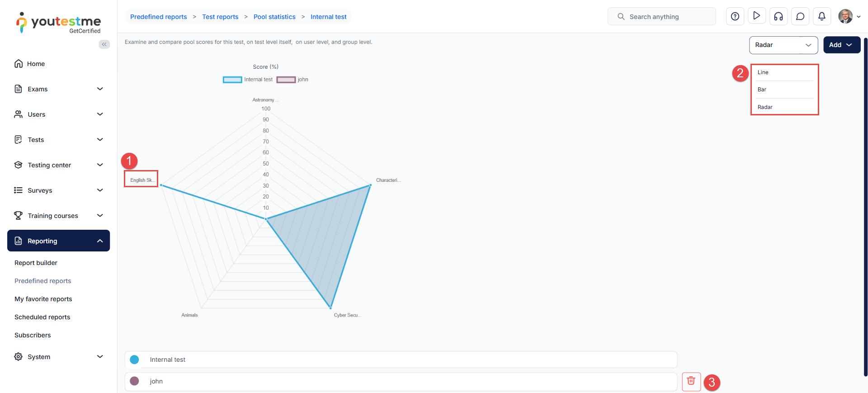The image size is (868, 393).
Task: Delete john series with trash icon
Action: [x=691, y=381]
